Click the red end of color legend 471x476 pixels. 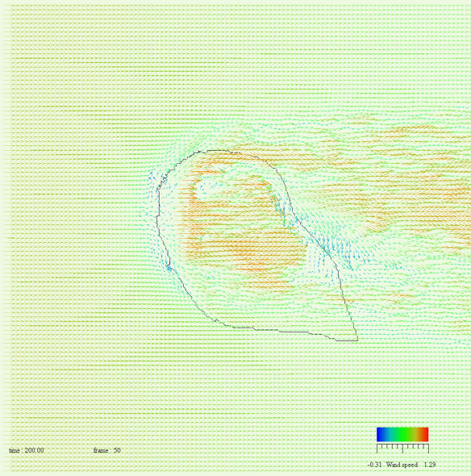pos(424,434)
